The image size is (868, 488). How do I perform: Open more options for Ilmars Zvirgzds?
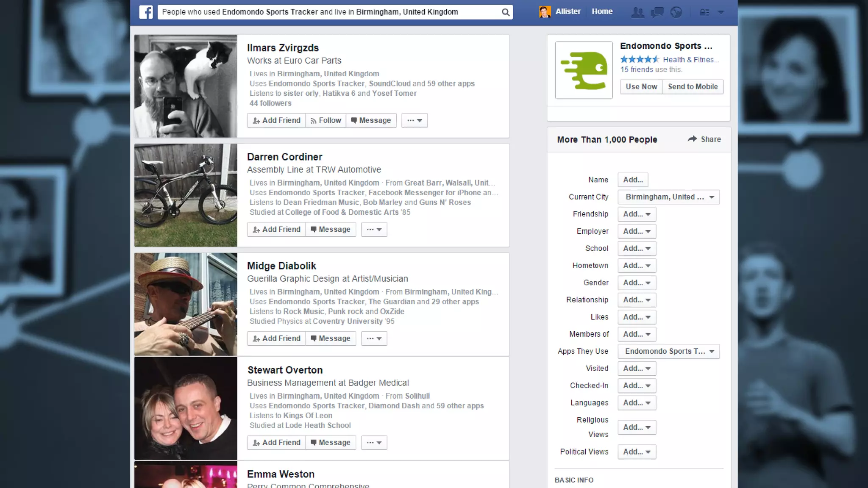pos(414,120)
